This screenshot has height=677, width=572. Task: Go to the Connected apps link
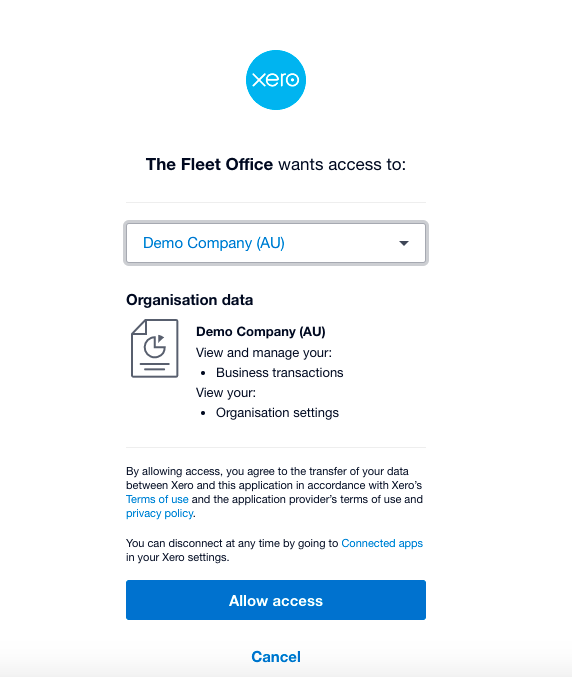tap(382, 543)
